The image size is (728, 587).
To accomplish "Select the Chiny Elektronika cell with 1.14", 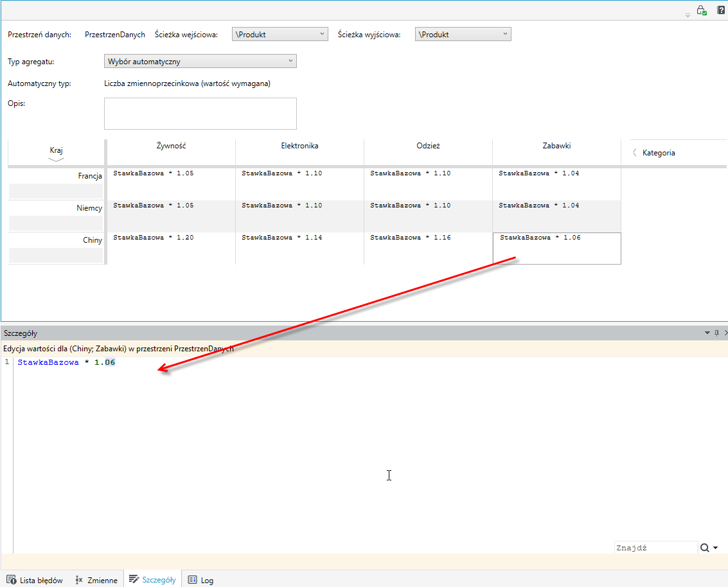I will tap(300, 249).
